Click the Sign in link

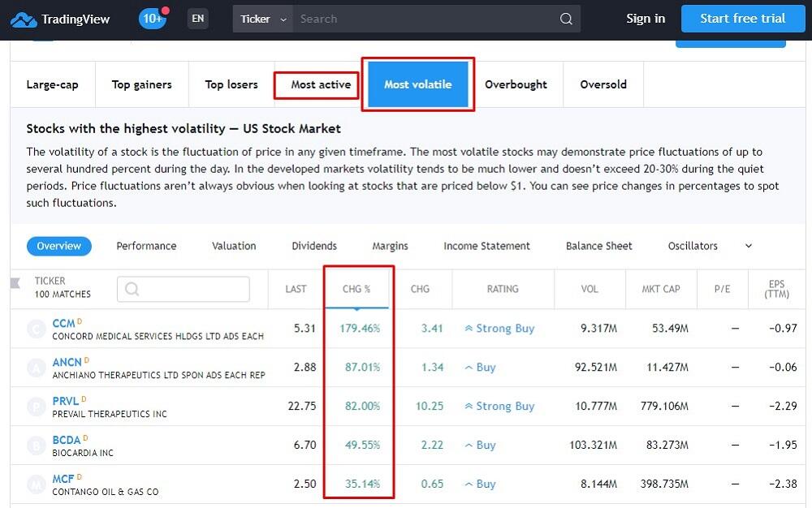646,19
